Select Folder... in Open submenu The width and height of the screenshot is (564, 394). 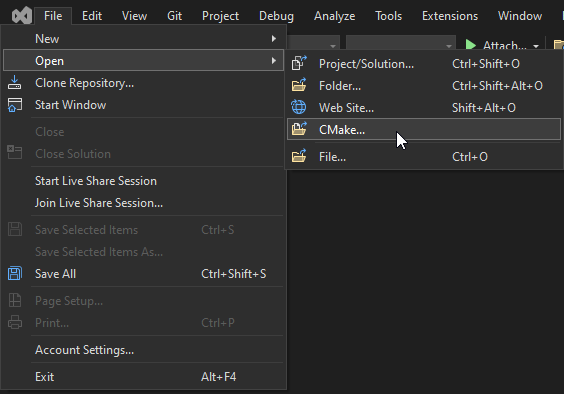[424, 85]
